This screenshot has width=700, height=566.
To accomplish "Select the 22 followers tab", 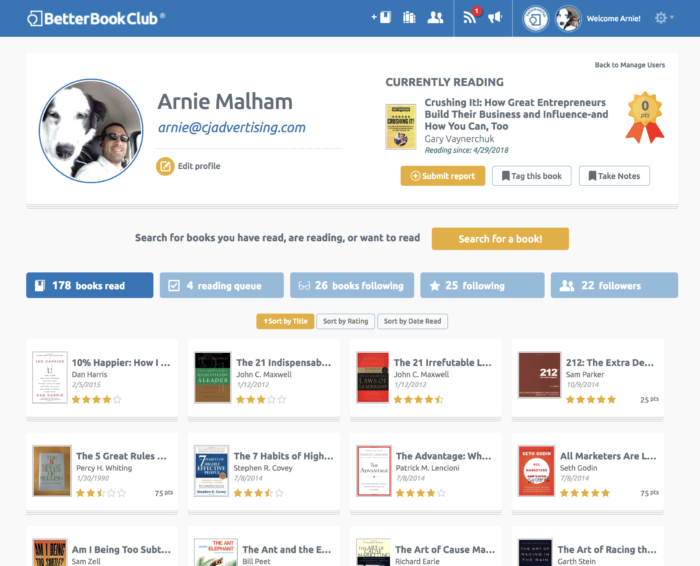I will tap(614, 285).
